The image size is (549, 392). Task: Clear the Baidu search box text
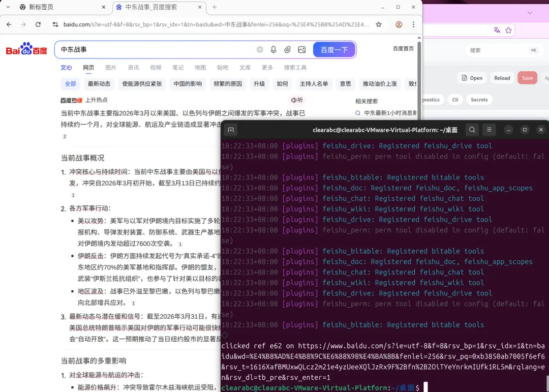pos(260,50)
